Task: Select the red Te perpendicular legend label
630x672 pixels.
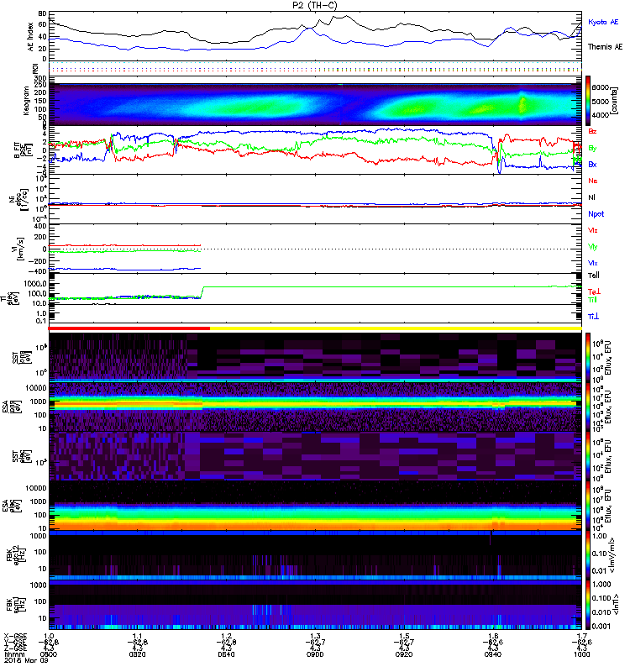Action: click(594, 291)
